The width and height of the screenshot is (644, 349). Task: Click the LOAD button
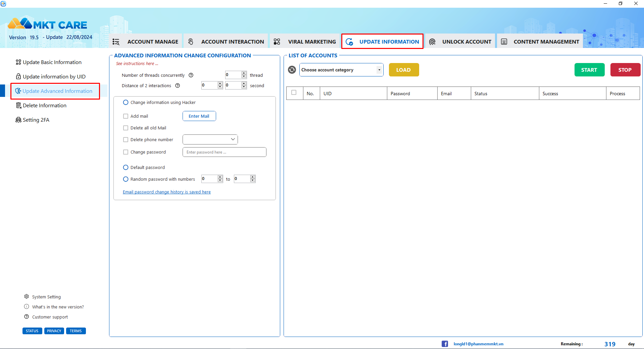click(x=404, y=70)
